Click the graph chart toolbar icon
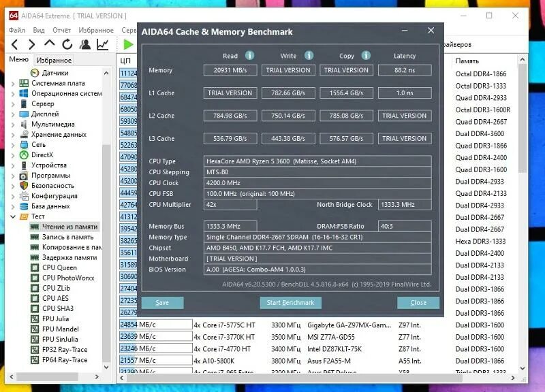The image size is (545, 392). (103, 44)
